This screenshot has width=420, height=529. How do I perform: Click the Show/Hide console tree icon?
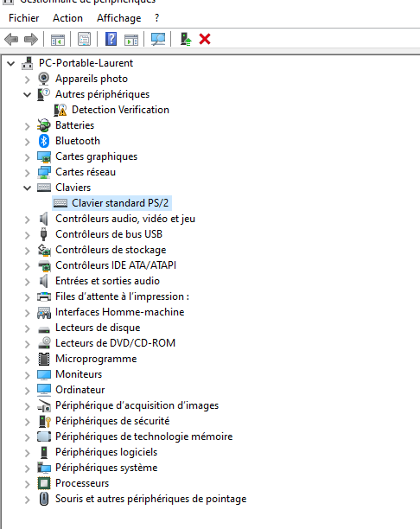(x=58, y=40)
